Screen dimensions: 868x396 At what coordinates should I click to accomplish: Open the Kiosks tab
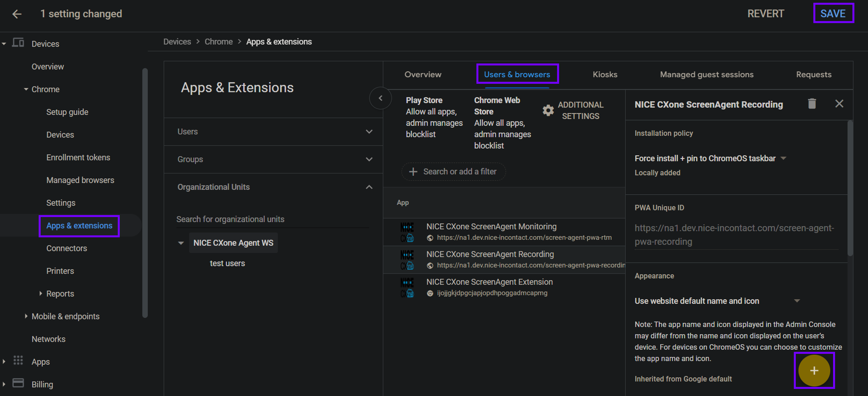[605, 75]
